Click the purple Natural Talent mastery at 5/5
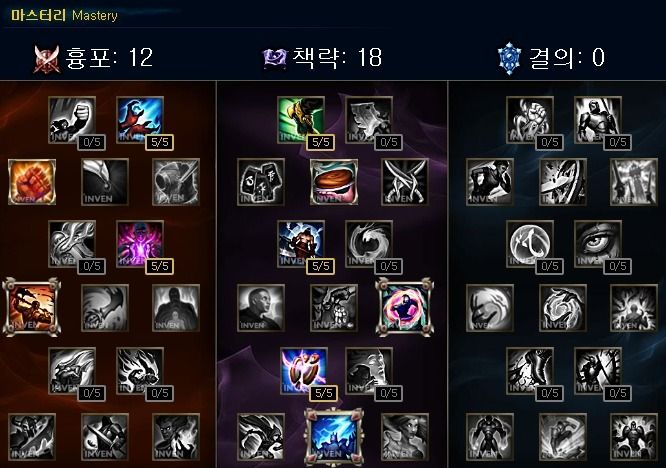666x468 pixels. [140, 244]
